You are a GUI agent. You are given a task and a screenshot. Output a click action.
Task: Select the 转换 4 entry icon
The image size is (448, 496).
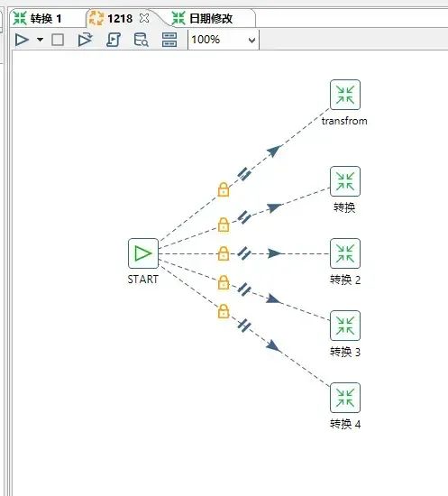click(345, 398)
